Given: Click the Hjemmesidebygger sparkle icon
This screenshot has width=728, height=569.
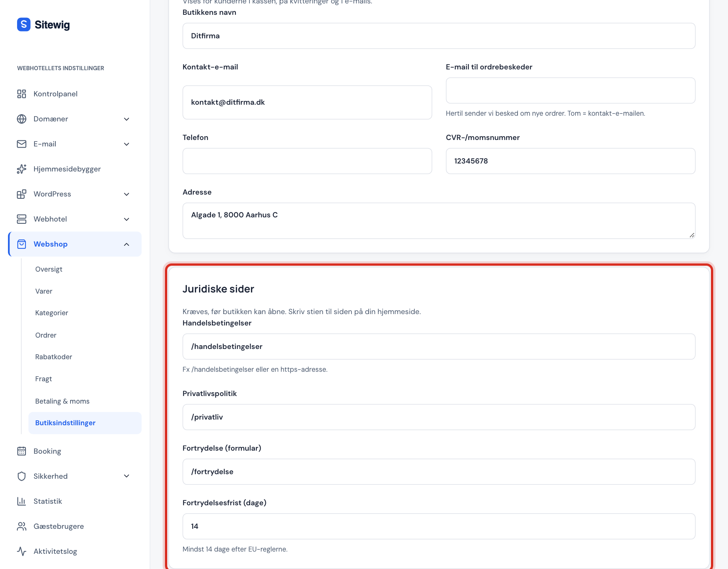Looking at the screenshot, I should click(x=22, y=169).
